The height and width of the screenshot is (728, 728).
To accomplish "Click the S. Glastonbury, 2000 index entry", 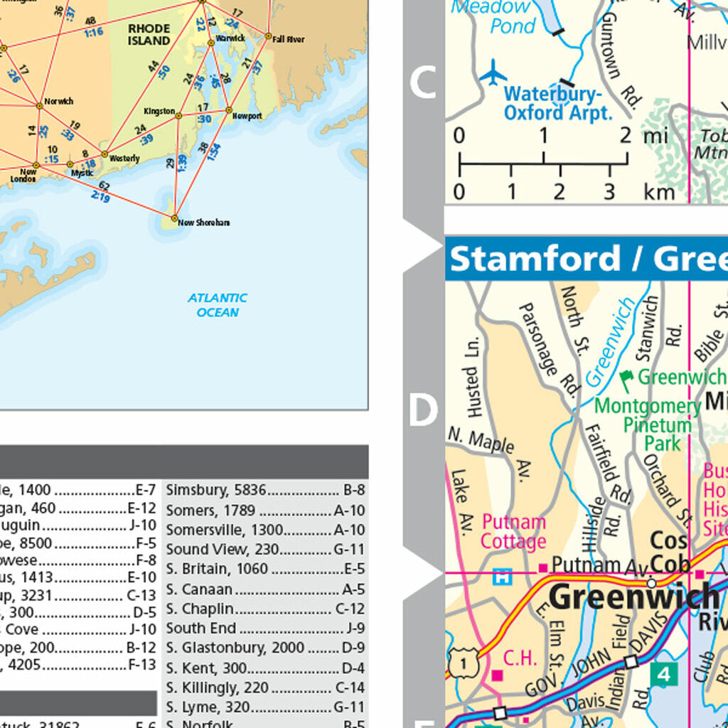I will point(265,648).
